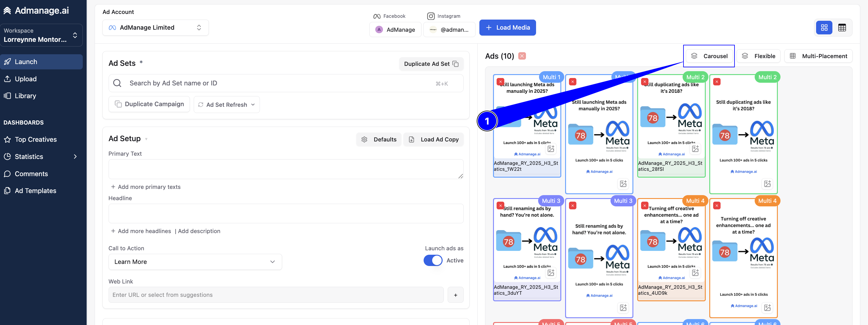Click the Duplicate Ad Set copy icon
868x325 pixels.
click(456, 64)
